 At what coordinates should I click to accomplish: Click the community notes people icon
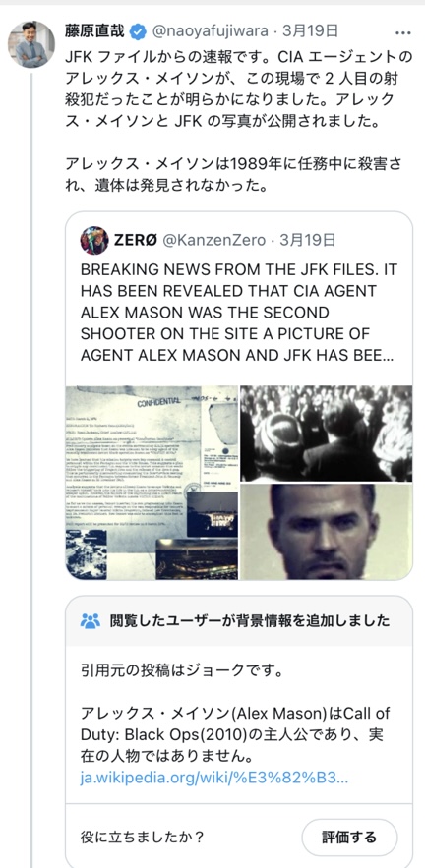click(91, 620)
